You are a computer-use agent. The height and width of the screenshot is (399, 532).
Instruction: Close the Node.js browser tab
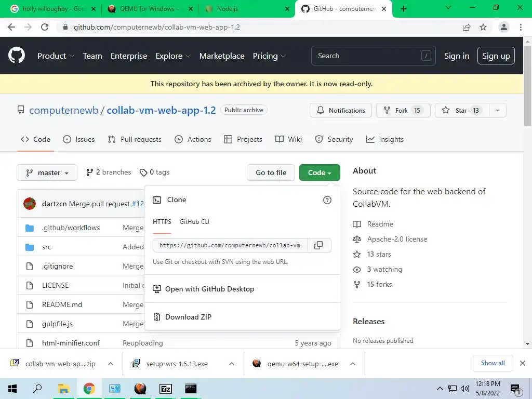pos(287,9)
